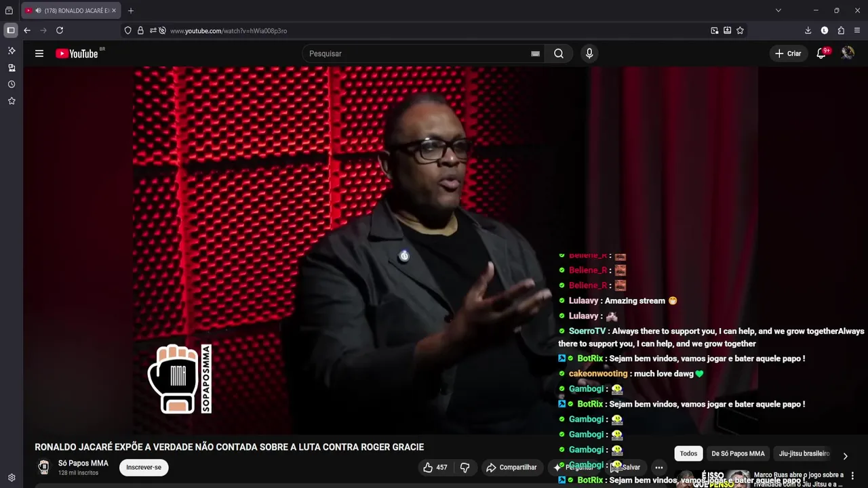Click Inscrever-se subscribe button

click(144, 467)
